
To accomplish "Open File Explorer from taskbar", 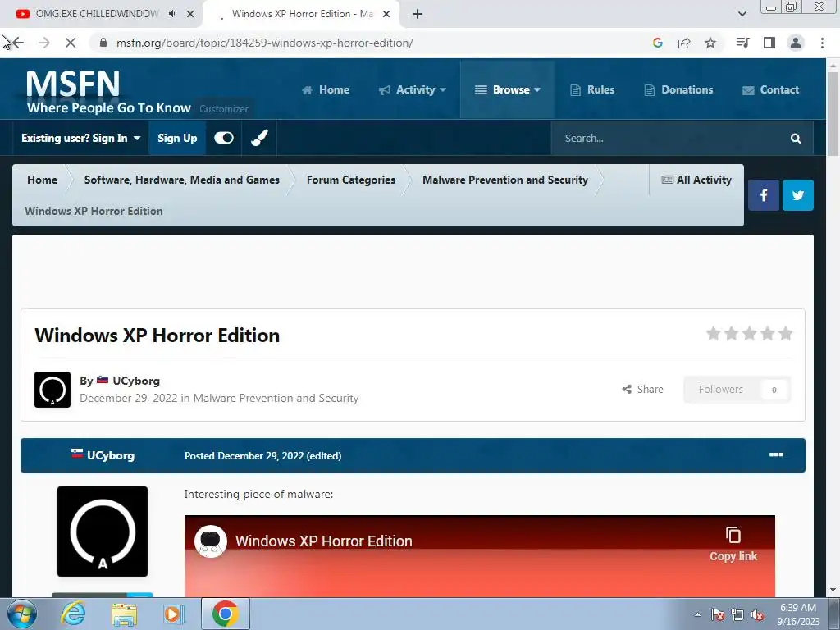I will coord(124,614).
